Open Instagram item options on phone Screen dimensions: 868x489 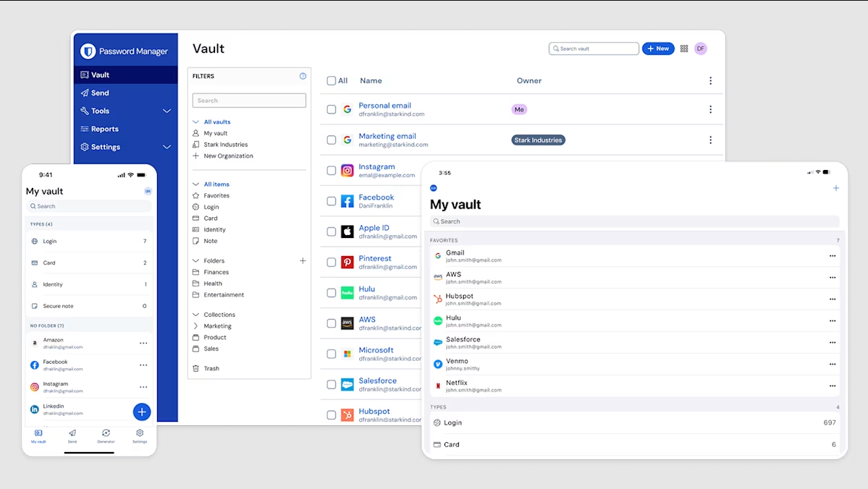(143, 387)
